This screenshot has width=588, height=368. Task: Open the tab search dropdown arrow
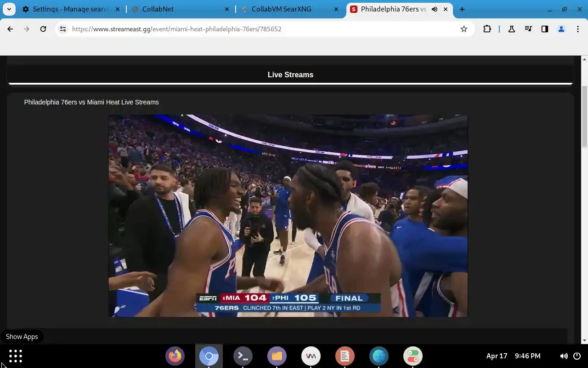(x=9, y=9)
